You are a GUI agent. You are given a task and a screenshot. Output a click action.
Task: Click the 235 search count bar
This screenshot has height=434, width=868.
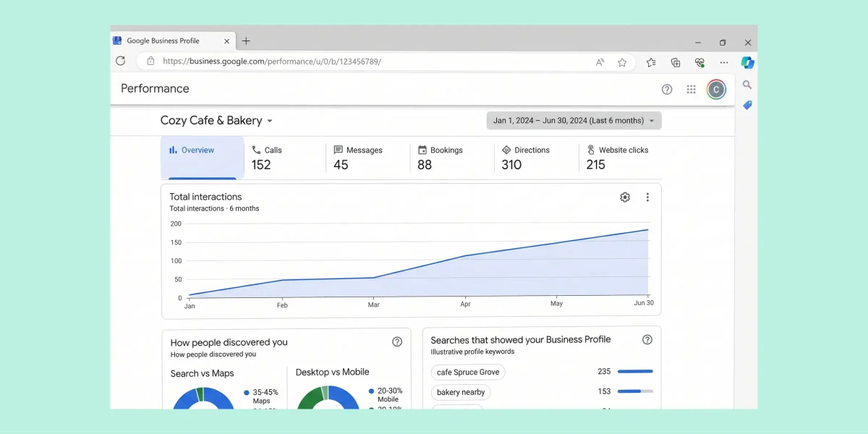[635, 372]
